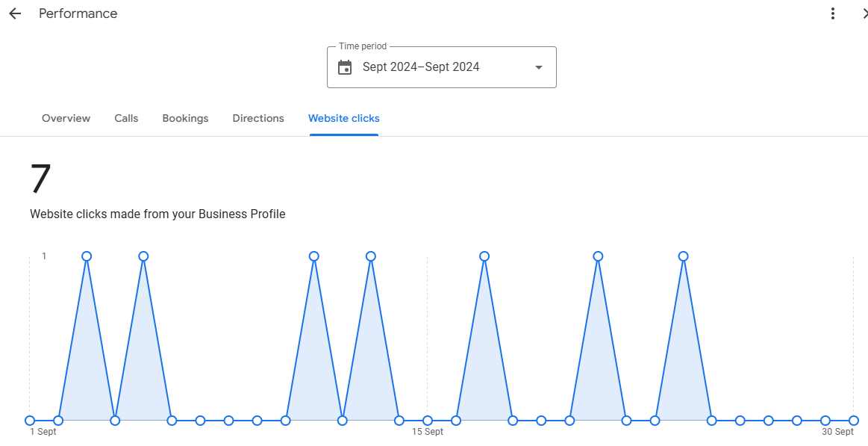This screenshot has width=868, height=446.
Task: View the Bookings tab
Action: (185, 118)
